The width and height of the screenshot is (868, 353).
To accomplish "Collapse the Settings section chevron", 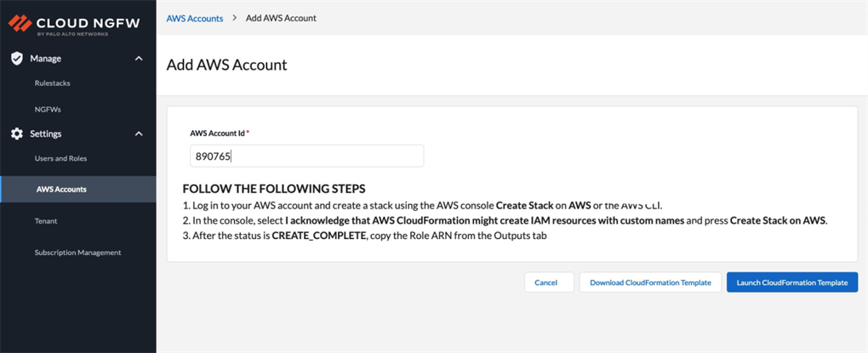I will tap(139, 134).
